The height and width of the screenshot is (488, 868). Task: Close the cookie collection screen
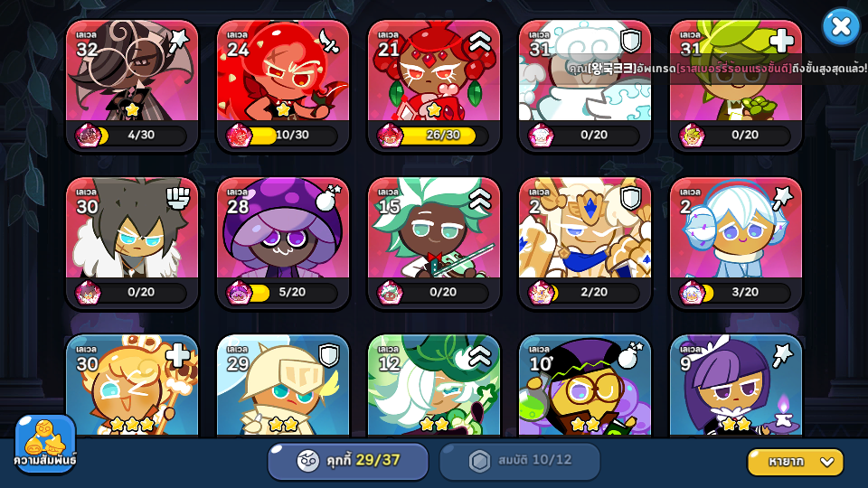click(x=841, y=26)
